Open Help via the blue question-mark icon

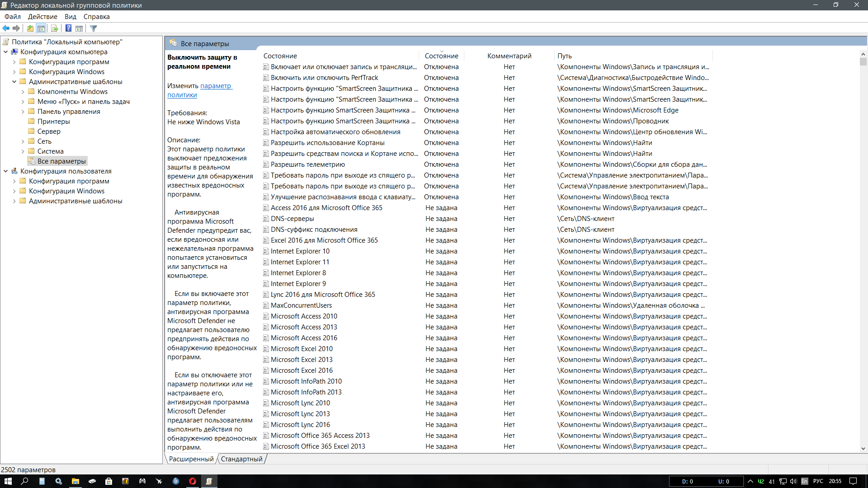pyautogui.click(x=68, y=28)
